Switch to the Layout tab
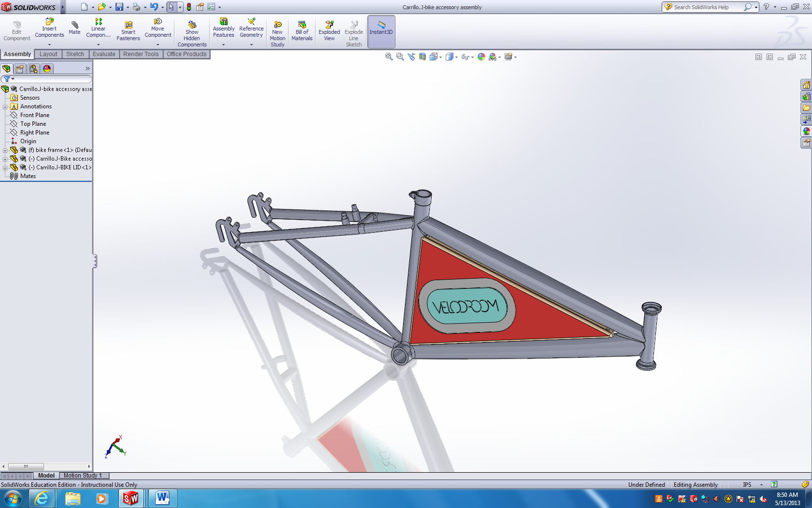This screenshot has width=812, height=508. [48, 54]
